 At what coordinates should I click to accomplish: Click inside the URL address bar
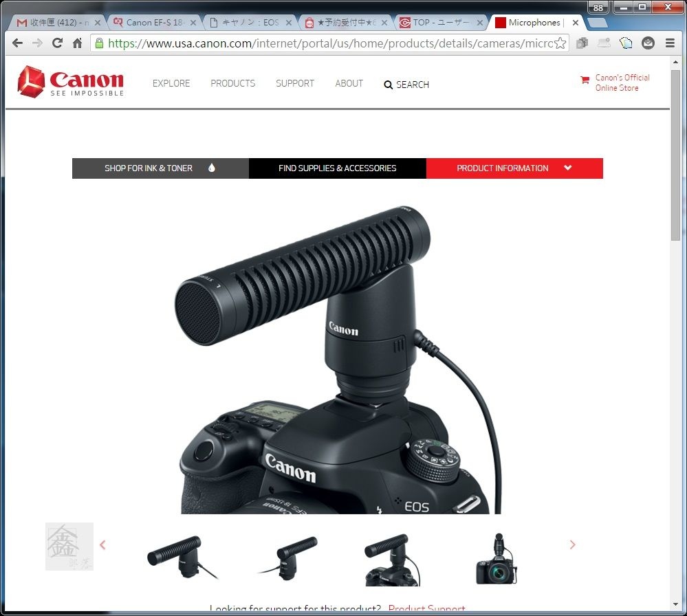tap(329, 43)
